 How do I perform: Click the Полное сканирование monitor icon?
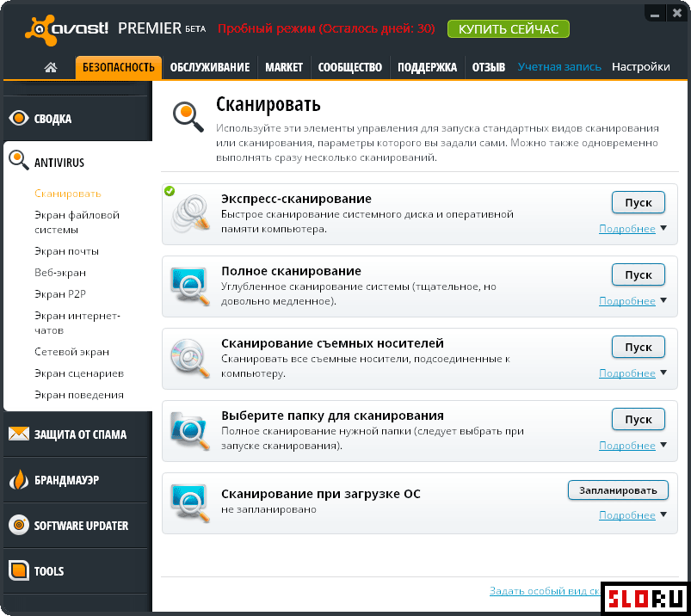click(x=190, y=286)
